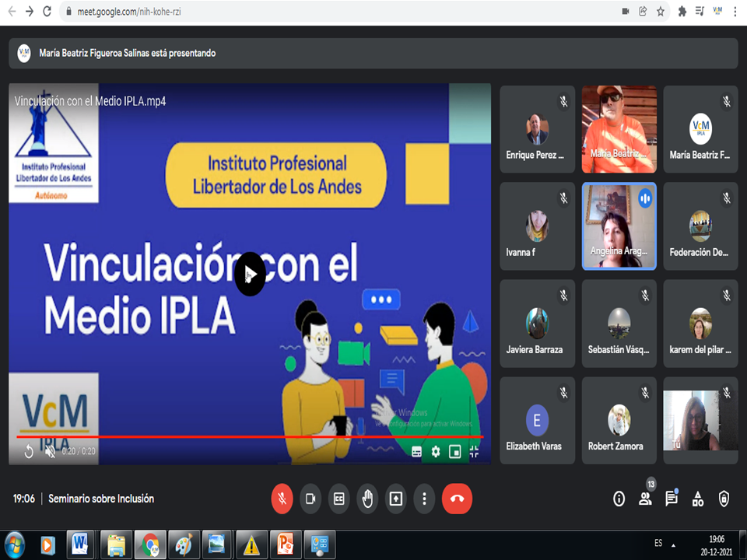Viewport: 747px width, 560px height.
Task: Click the address bar URL meet.google.com
Action: pyautogui.click(x=129, y=12)
